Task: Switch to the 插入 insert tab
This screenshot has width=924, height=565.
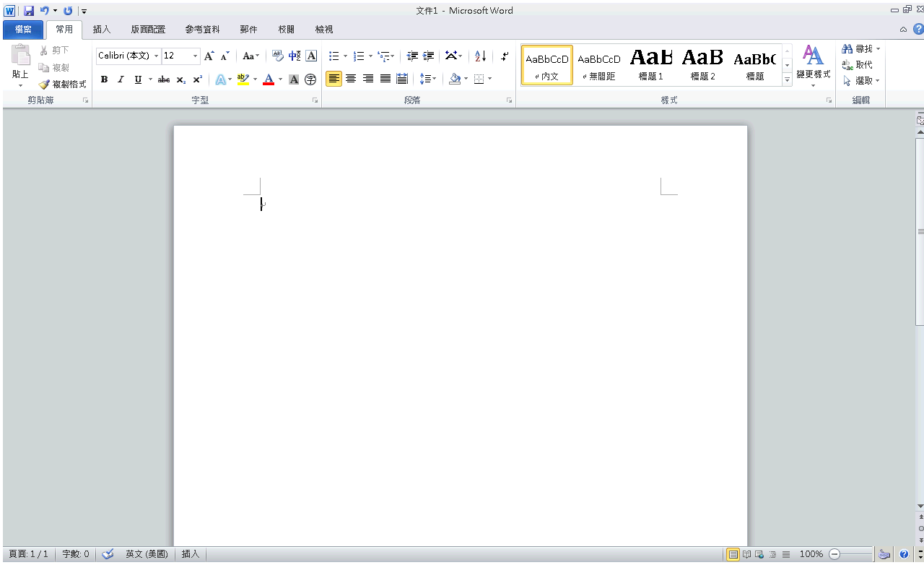Action: coord(102,30)
